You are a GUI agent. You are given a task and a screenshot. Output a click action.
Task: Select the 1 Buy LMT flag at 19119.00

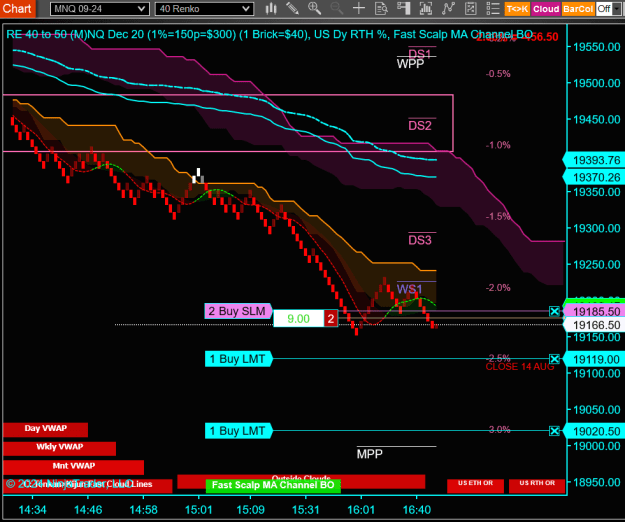238,359
